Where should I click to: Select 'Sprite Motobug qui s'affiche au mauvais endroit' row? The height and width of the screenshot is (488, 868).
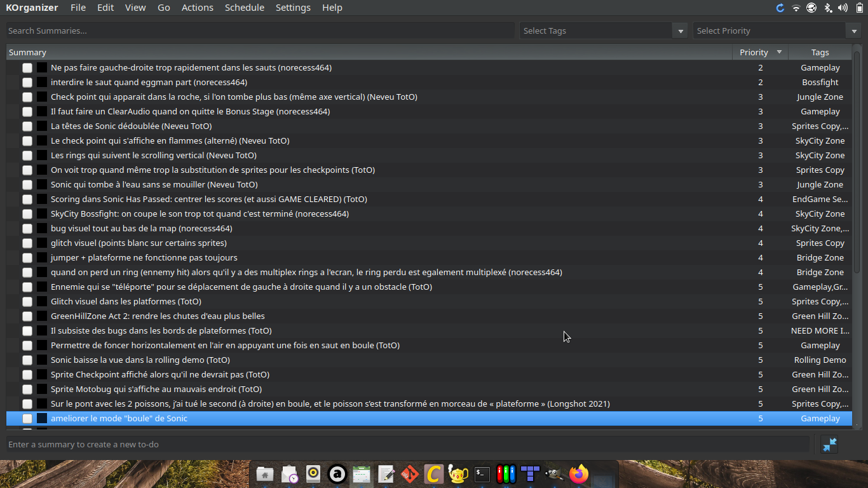point(430,389)
